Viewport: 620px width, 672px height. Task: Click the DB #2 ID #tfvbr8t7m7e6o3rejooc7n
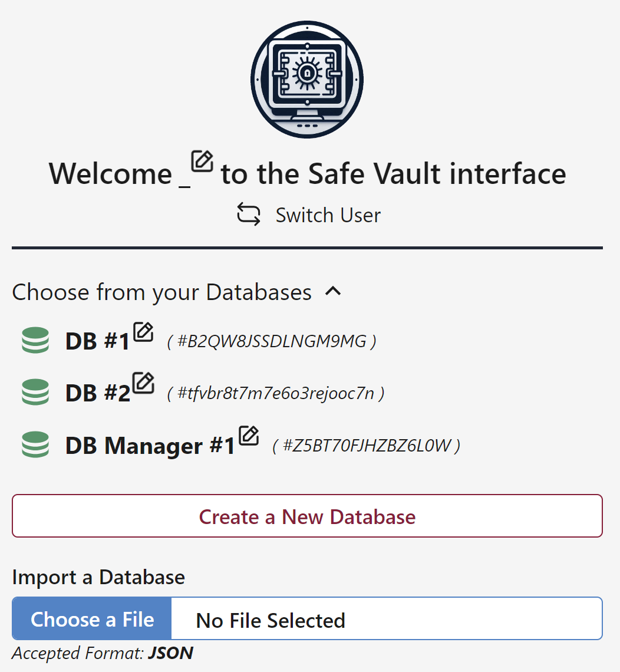click(276, 393)
